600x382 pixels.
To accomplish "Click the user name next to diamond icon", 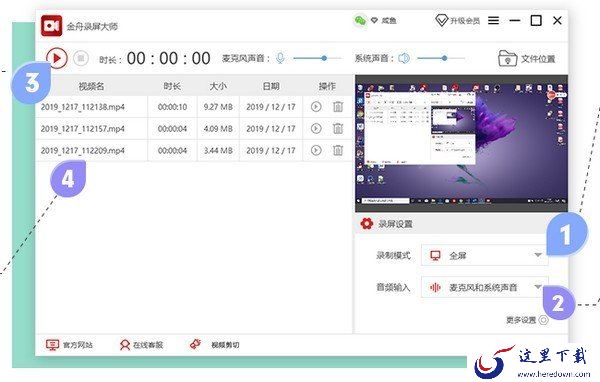I will pos(389,21).
